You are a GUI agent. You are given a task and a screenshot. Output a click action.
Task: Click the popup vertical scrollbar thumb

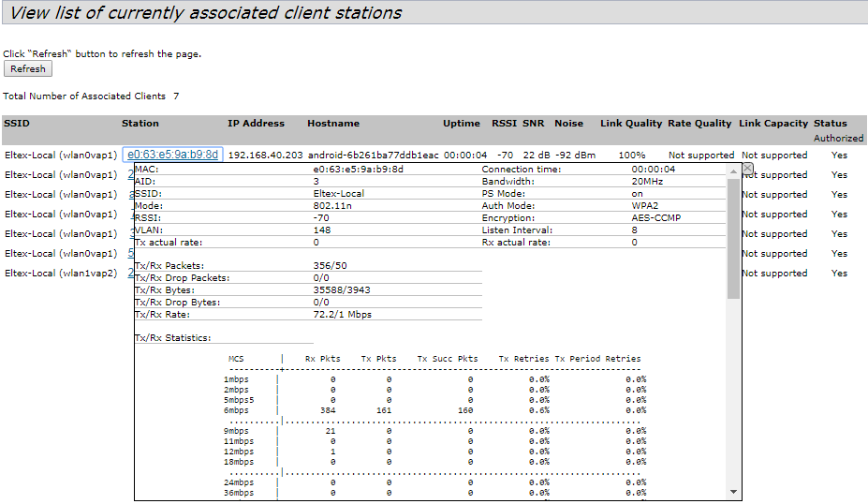pyautogui.click(x=733, y=239)
